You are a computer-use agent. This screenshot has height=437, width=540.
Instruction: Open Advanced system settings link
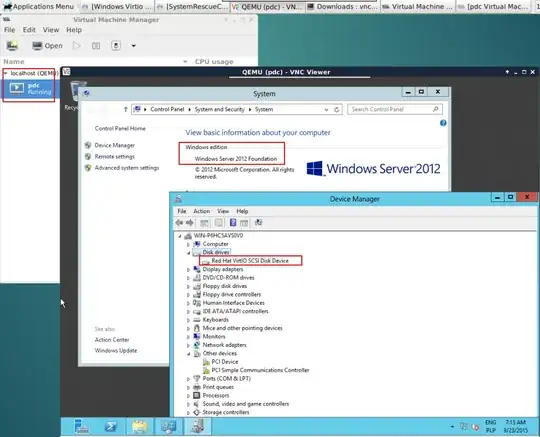(x=127, y=168)
